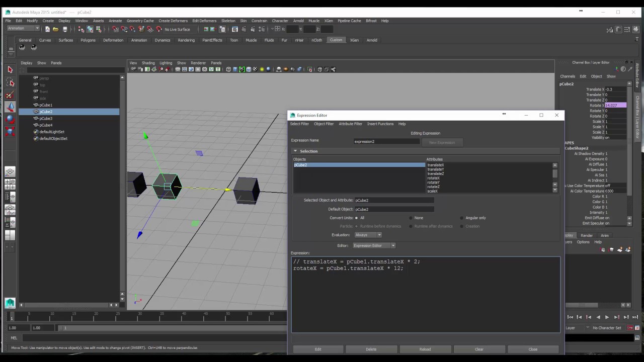Screen dimensions: 644x362
Task: Toggle snap to points magnet icon
Action: click(x=133, y=29)
